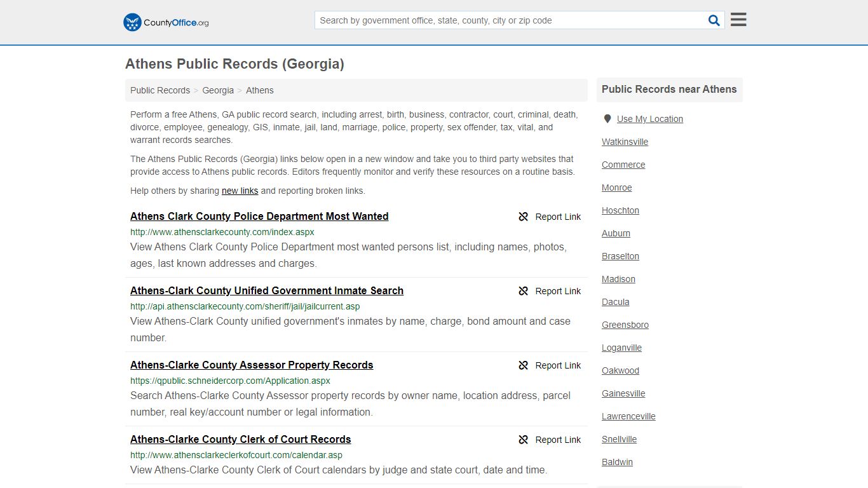Open Athens-Clarke County Assessor Property Records

252,365
